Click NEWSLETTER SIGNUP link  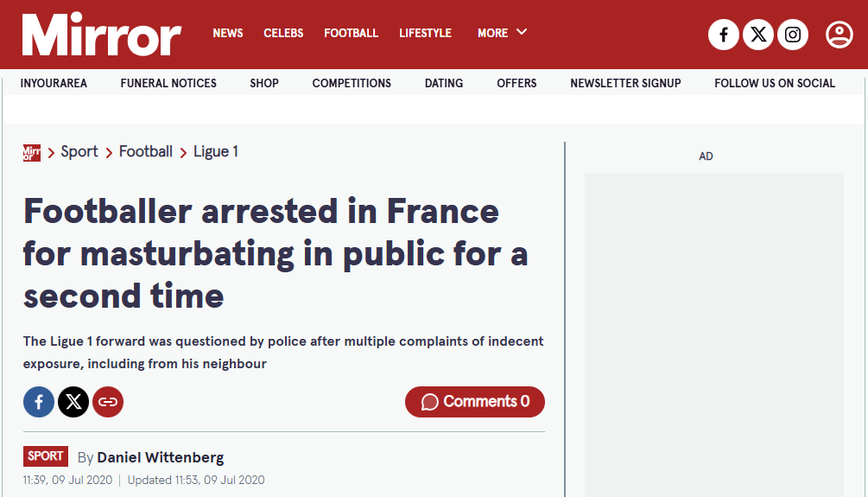click(625, 83)
